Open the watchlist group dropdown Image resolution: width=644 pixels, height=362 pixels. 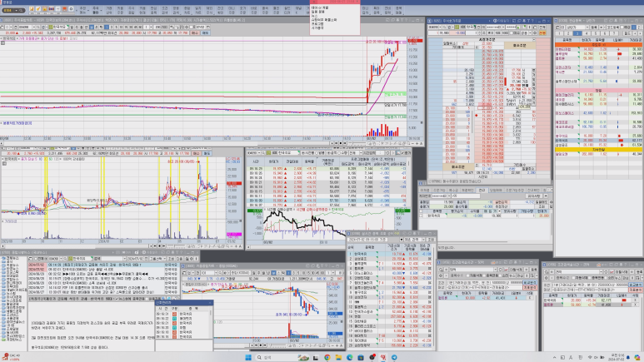(x=587, y=27)
